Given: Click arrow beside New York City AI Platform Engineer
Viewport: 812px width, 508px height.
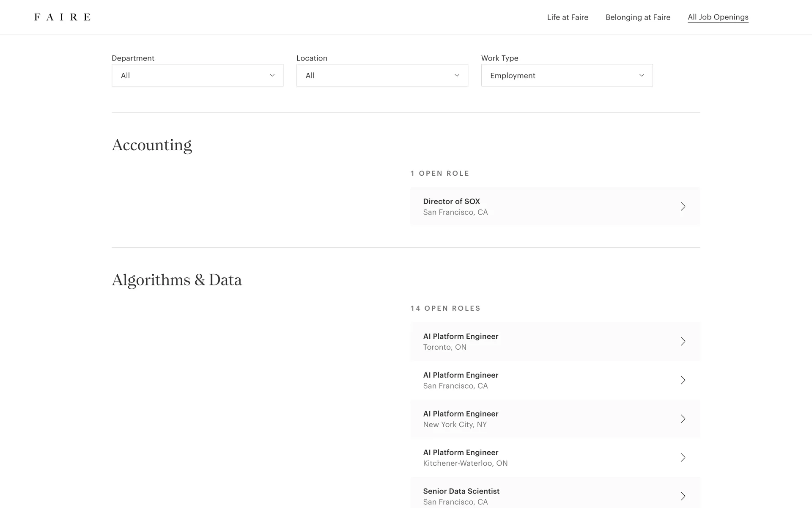Looking at the screenshot, I should (x=683, y=419).
